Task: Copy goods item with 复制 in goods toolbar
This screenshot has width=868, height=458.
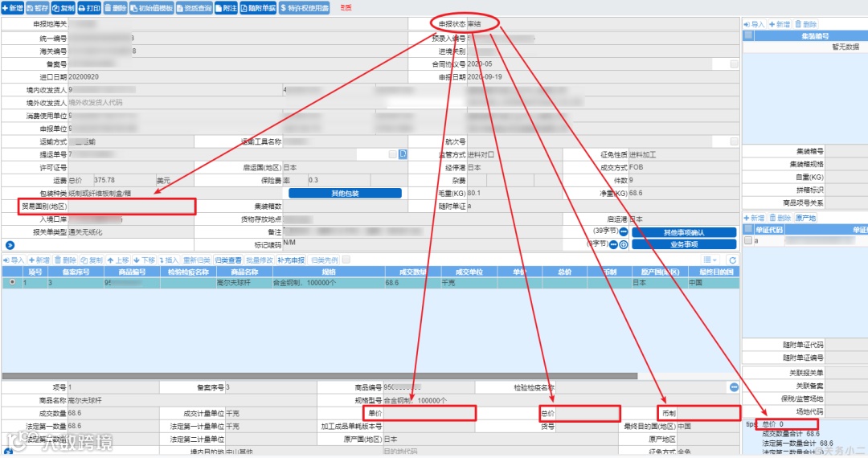Action: coord(92,260)
